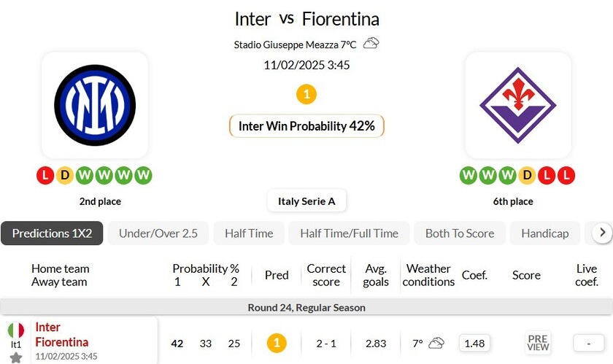Switch to Both To Score tab
613x364 pixels.
(460, 233)
